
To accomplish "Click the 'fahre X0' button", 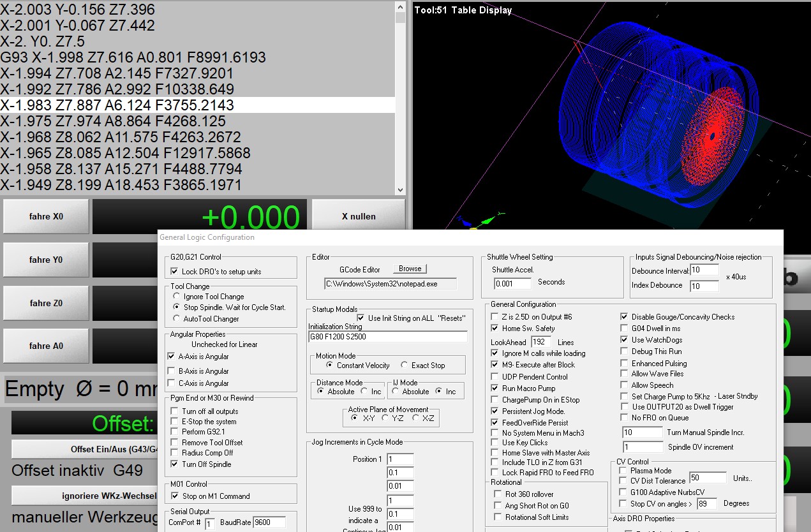I will (46, 216).
